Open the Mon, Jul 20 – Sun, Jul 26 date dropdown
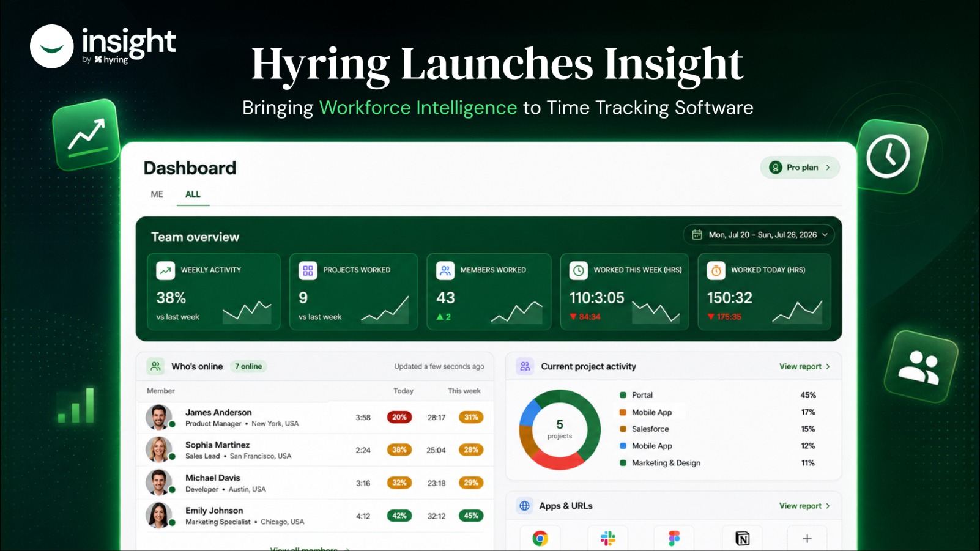The height and width of the screenshot is (551, 980). tap(759, 235)
